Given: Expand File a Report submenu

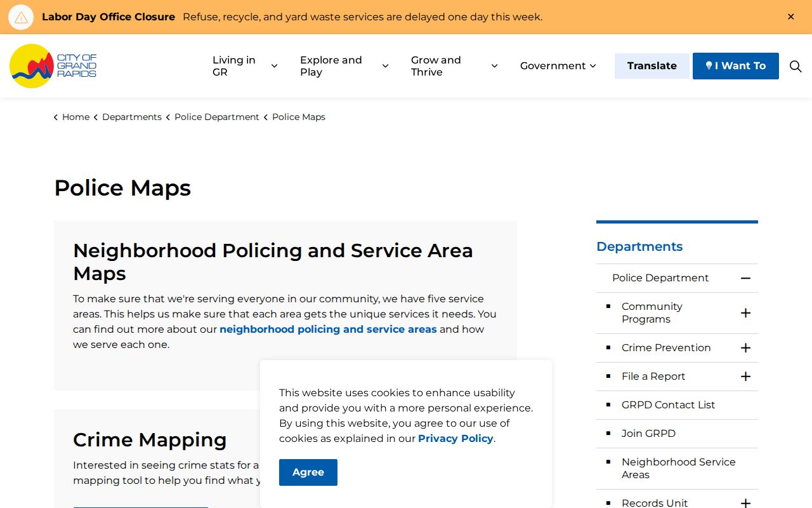Looking at the screenshot, I should pos(745,377).
